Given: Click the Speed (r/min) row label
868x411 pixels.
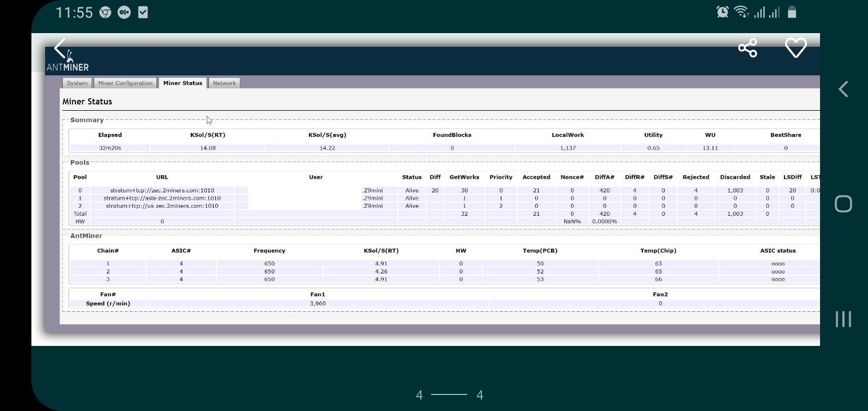Looking at the screenshot, I should point(108,304).
